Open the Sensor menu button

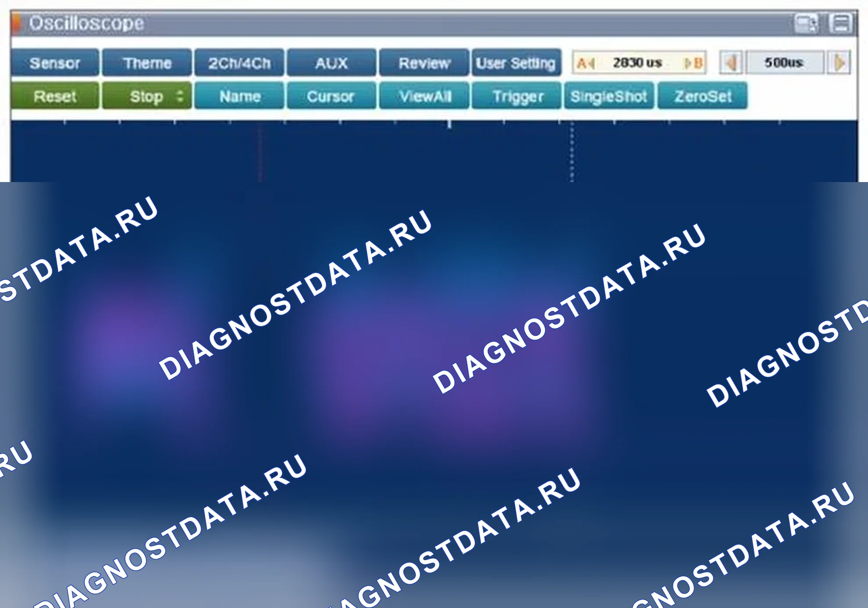click(x=55, y=63)
